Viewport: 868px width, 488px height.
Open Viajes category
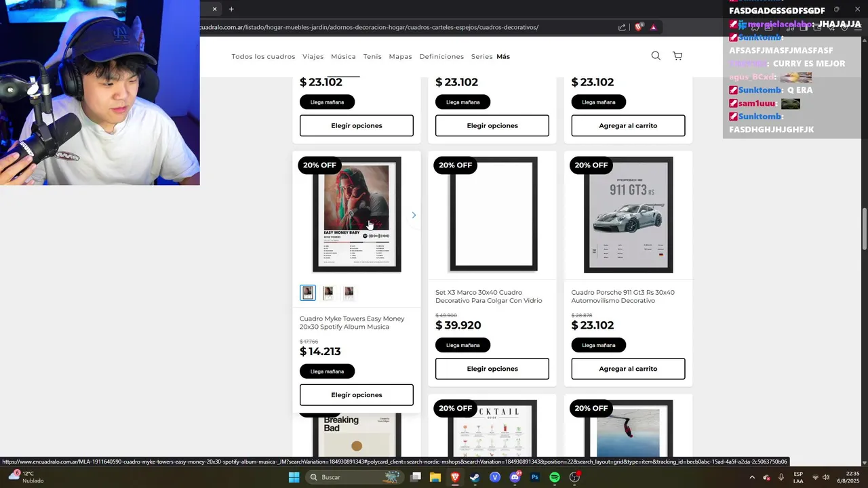pyautogui.click(x=313, y=56)
